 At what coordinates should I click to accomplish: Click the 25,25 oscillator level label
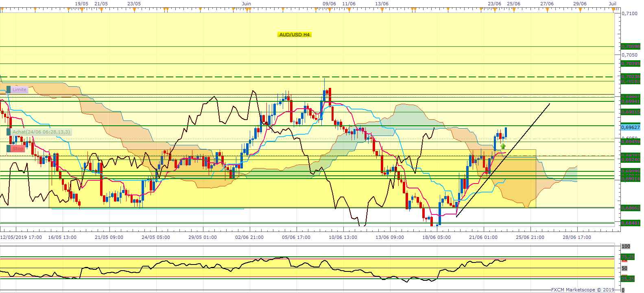click(627, 279)
